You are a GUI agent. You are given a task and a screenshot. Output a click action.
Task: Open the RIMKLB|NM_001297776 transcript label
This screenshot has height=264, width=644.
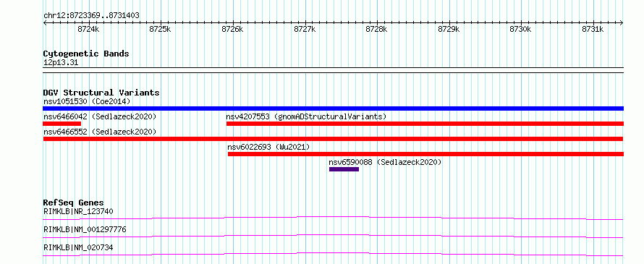coord(85,229)
